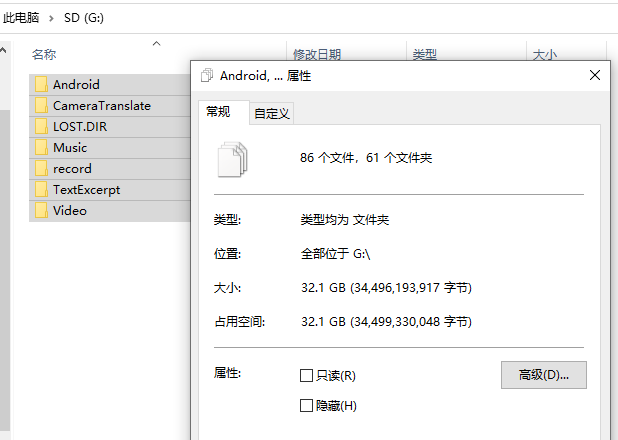Switch to the 常规 tab
618x440 pixels.
[x=218, y=112]
